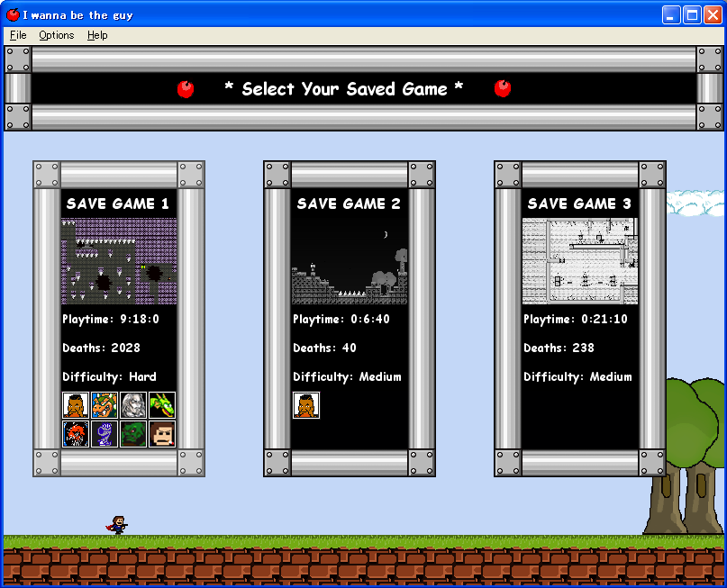Screen dimensions: 727x588
Task: Click the 'Playtime: 0:6:40' text
Action: (341, 320)
